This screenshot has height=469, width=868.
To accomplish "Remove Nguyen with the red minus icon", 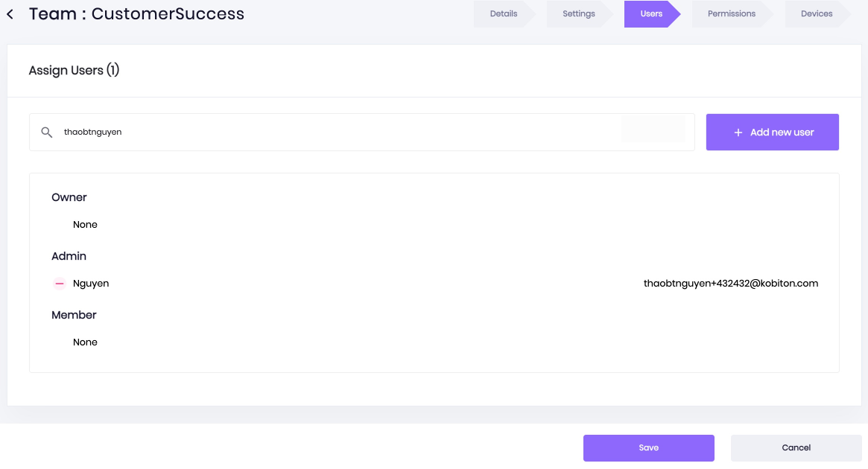I will click(x=59, y=283).
